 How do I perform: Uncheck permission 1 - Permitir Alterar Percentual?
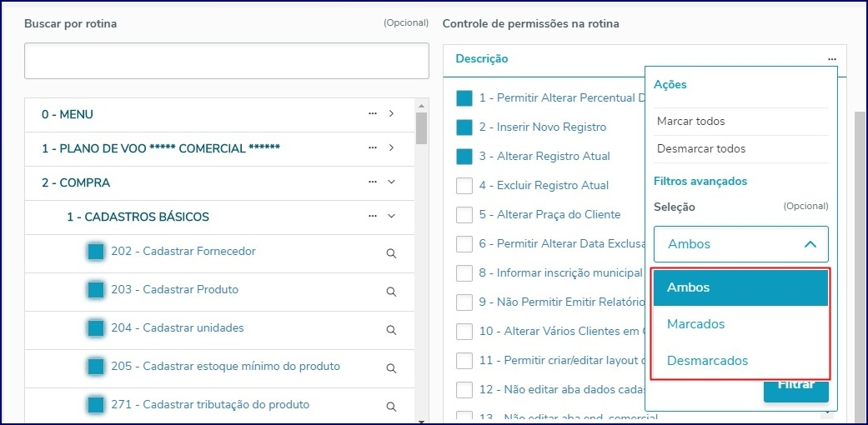point(464,98)
